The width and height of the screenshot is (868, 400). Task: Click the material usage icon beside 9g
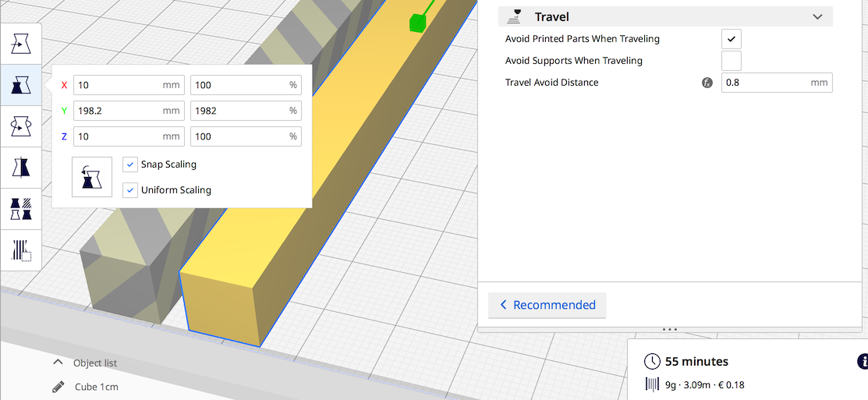(652, 384)
